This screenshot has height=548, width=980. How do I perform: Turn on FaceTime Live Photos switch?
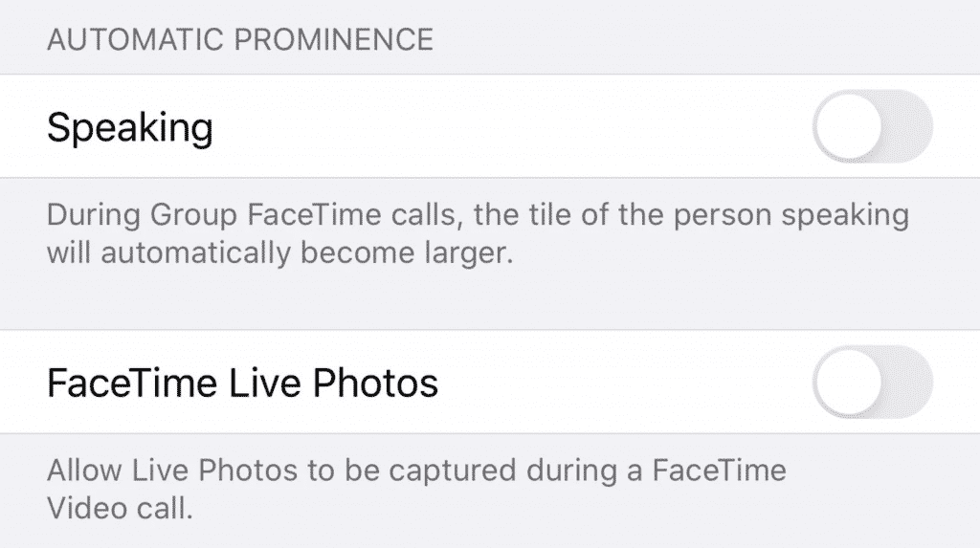pos(872,382)
